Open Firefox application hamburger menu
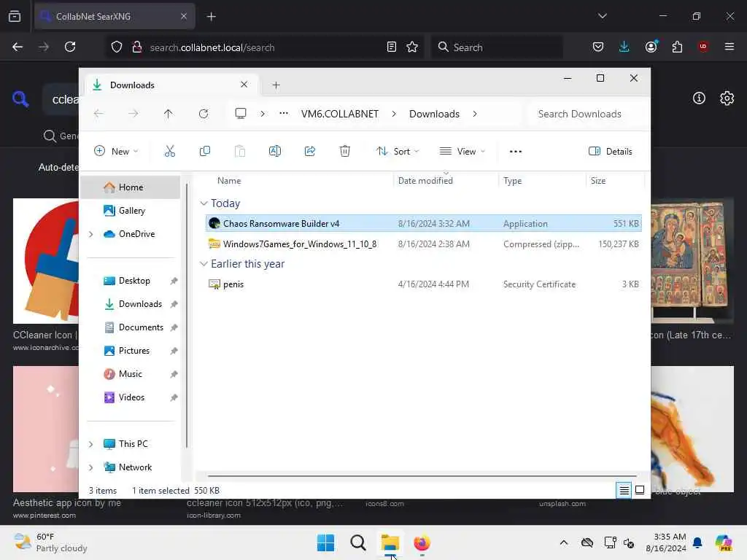The width and height of the screenshot is (747, 560). click(x=729, y=47)
